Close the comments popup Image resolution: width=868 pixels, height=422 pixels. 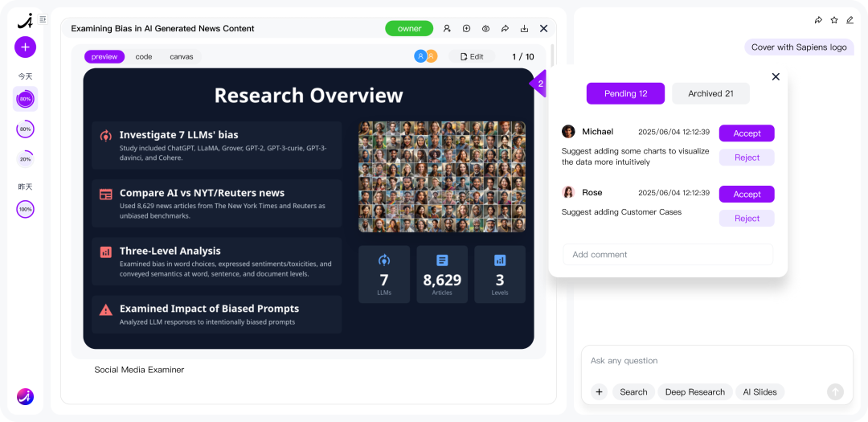[776, 76]
